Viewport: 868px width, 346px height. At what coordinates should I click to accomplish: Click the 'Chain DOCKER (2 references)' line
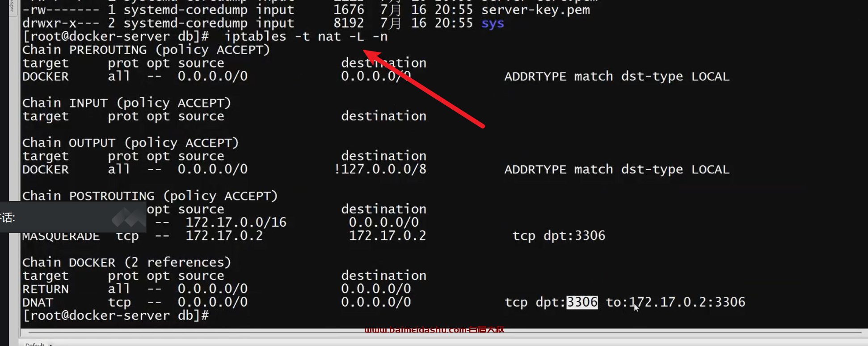pos(126,262)
